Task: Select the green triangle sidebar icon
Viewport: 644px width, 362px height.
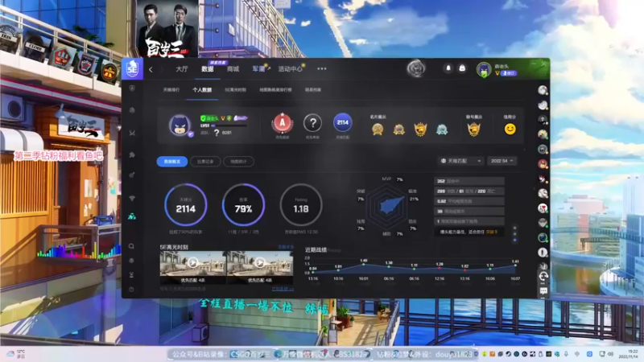Action: [132, 216]
